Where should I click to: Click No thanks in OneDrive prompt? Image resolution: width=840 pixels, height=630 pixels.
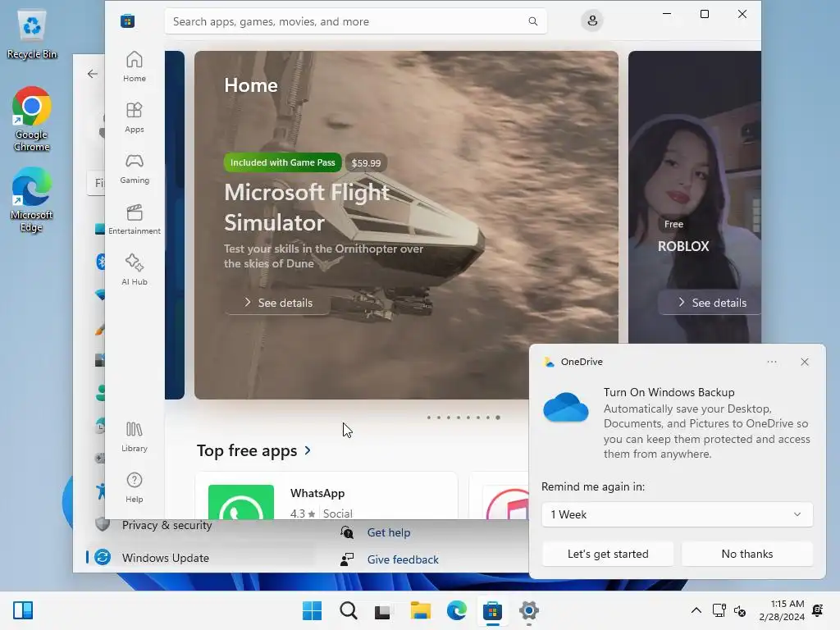[x=746, y=554]
